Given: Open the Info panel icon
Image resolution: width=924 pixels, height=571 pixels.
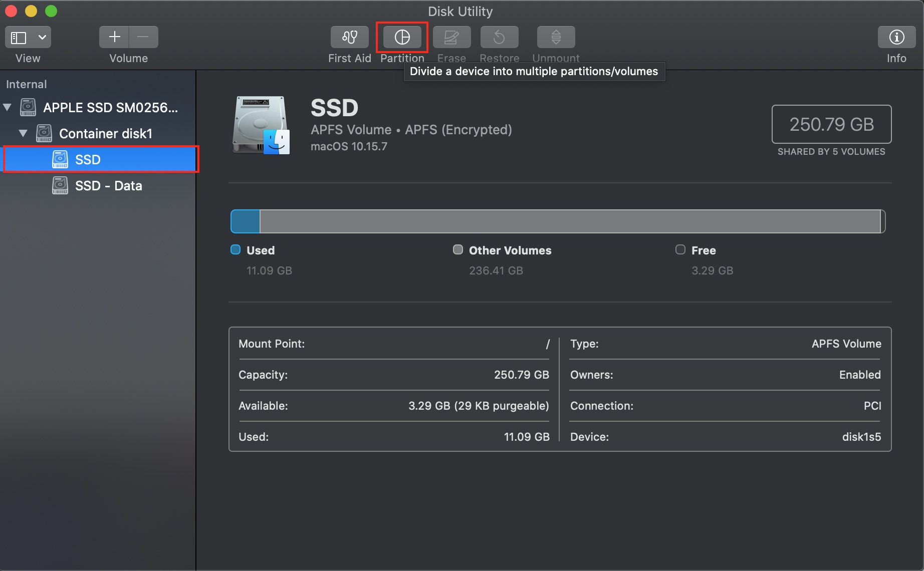Looking at the screenshot, I should [896, 37].
